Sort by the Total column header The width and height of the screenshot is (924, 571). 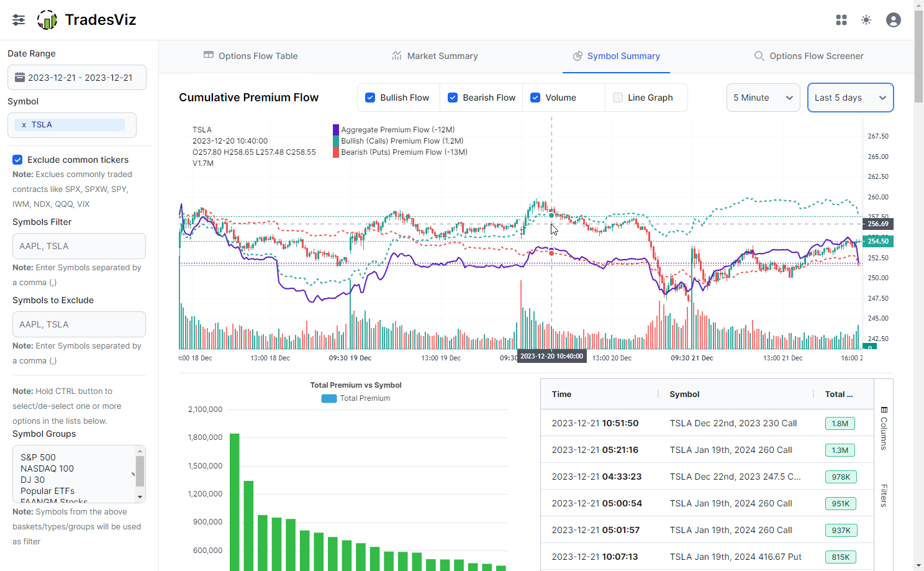click(839, 394)
